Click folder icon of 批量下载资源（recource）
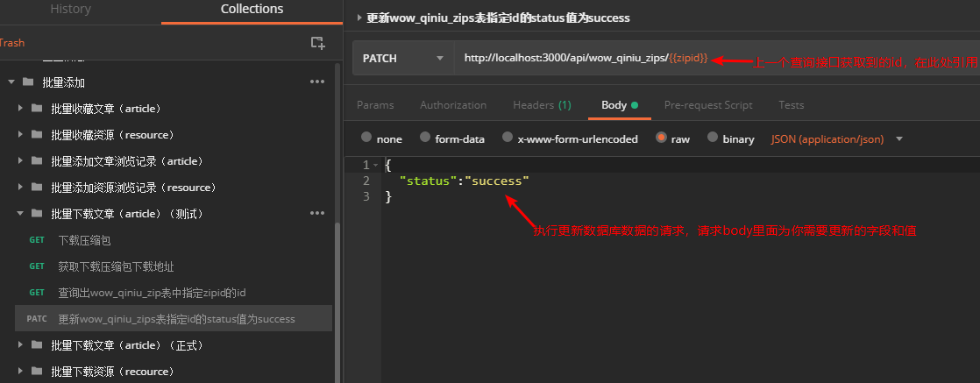This screenshot has width=980, height=383. coord(37,371)
